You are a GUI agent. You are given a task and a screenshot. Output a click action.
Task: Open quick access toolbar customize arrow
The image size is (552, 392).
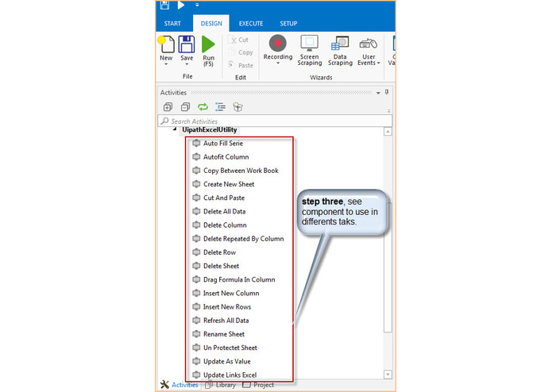[x=197, y=5]
